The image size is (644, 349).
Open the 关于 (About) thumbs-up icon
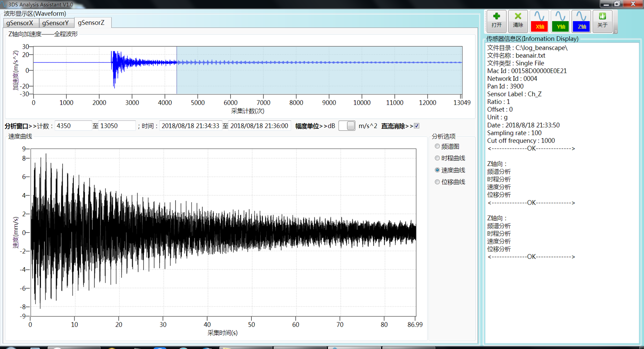point(602,21)
